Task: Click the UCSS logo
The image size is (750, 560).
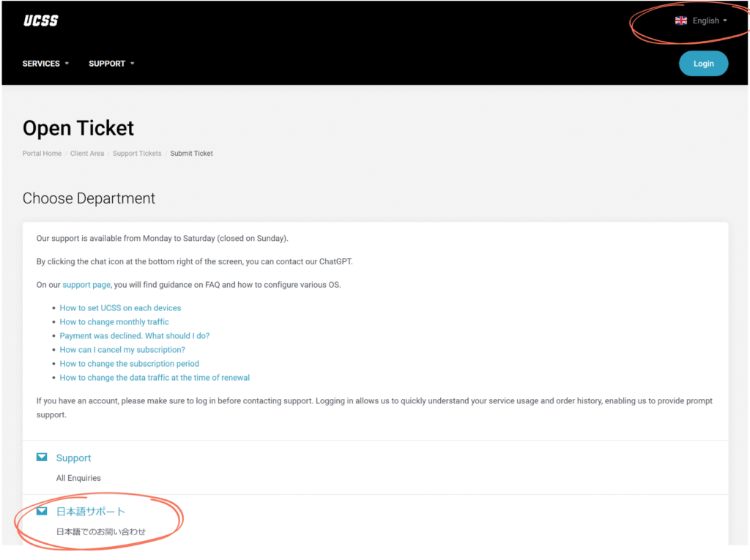Action: [41, 20]
